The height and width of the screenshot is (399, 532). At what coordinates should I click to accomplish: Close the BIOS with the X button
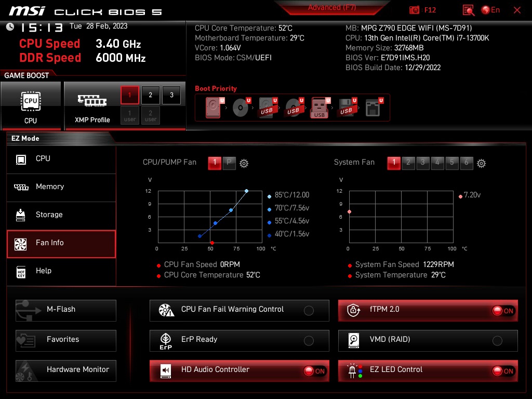pyautogui.click(x=517, y=10)
